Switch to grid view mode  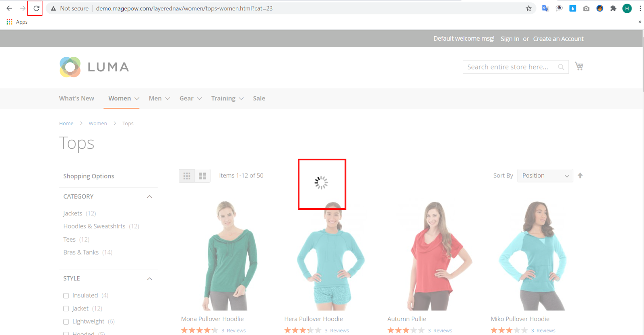(187, 176)
